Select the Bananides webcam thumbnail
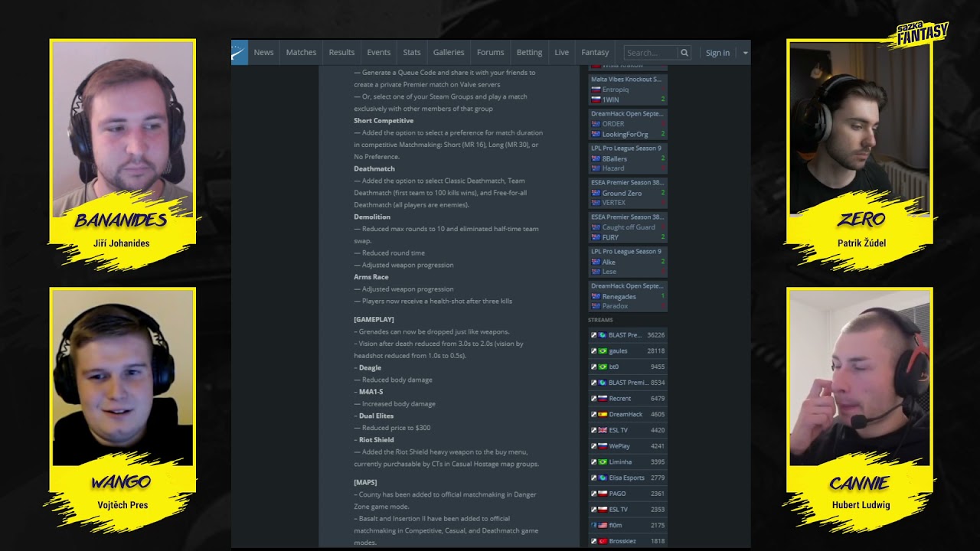The image size is (980, 551). (122, 129)
